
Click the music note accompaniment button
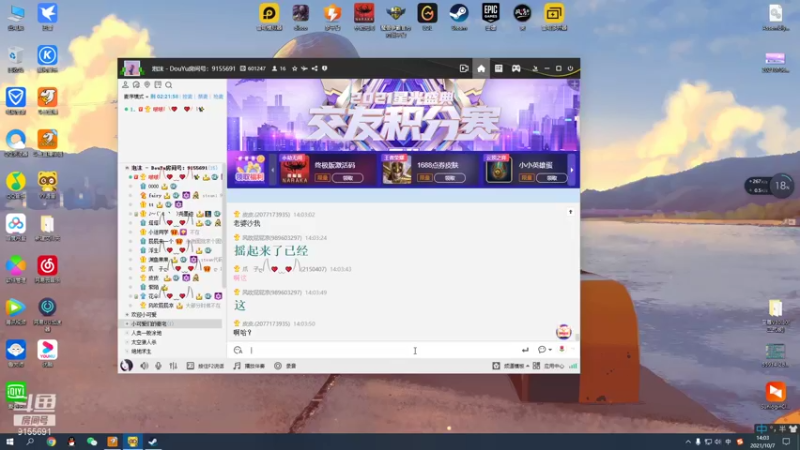coord(249,366)
